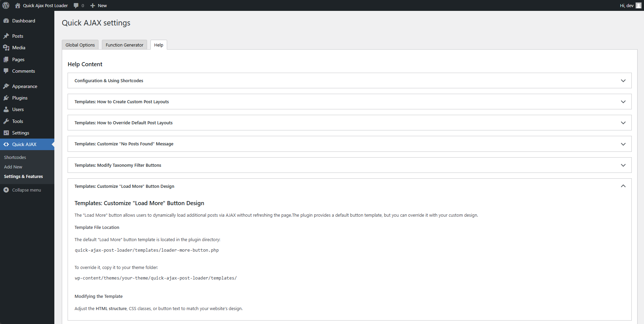Viewport: 644px width, 324px height.
Task: Open Add New submenu item
Action: [x=13, y=167]
